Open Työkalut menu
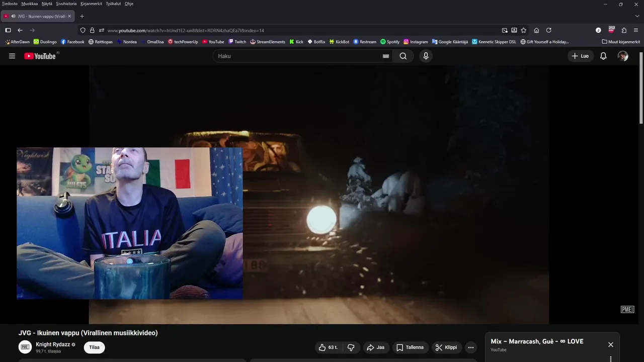This screenshot has height=362, width=644. tap(113, 4)
